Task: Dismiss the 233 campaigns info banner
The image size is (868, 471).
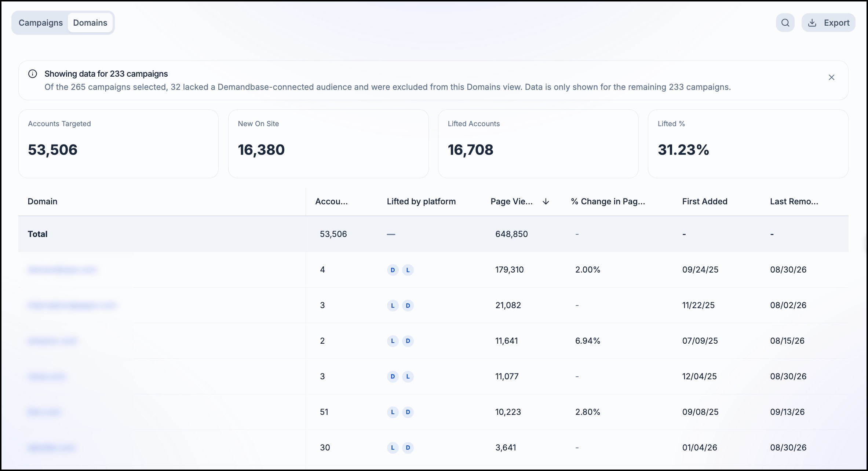Action: tap(832, 77)
